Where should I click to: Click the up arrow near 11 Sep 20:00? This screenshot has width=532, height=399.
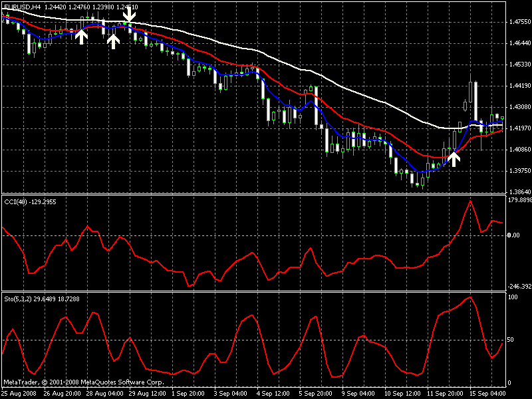pyautogui.click(x=454, y=158)
